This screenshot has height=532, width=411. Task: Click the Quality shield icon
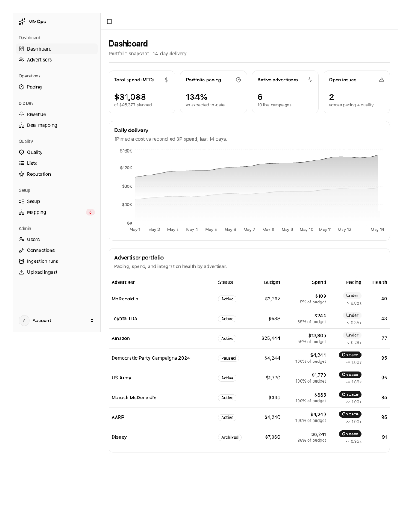point(22,153)
